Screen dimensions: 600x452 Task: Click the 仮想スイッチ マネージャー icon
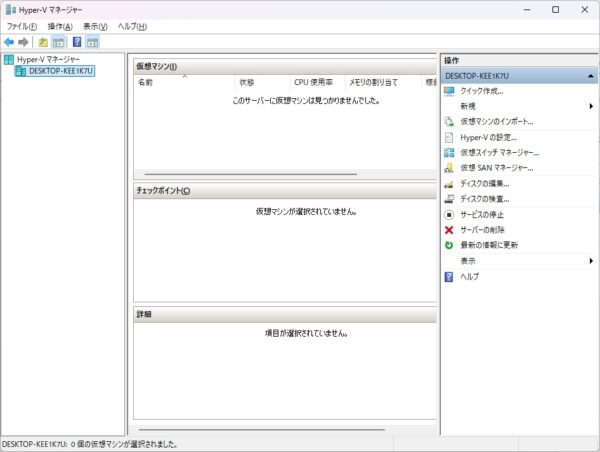pyautogui.click(x=449, y=152)
